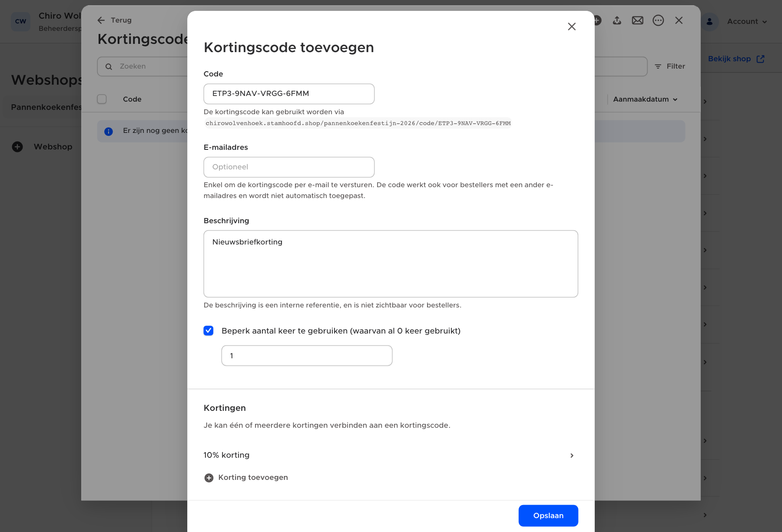782x532 pixels.
Task: Click the Korting toevoegen label
Action: click(253, 477)
